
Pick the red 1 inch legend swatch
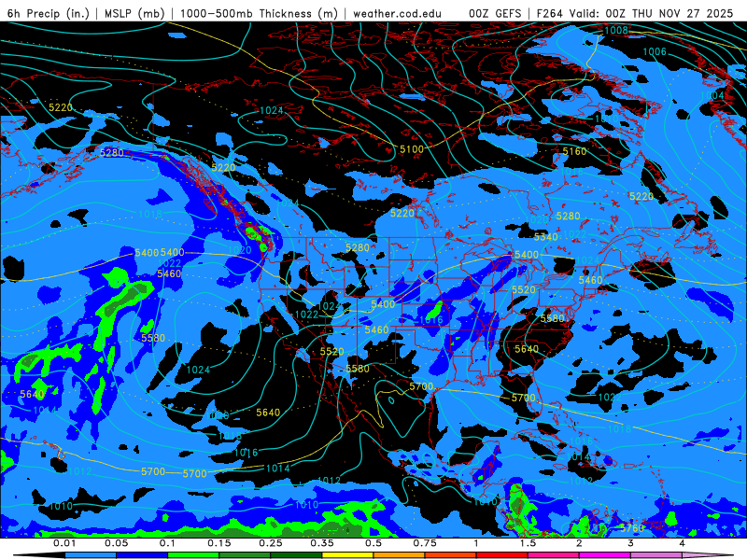point(502,555)
